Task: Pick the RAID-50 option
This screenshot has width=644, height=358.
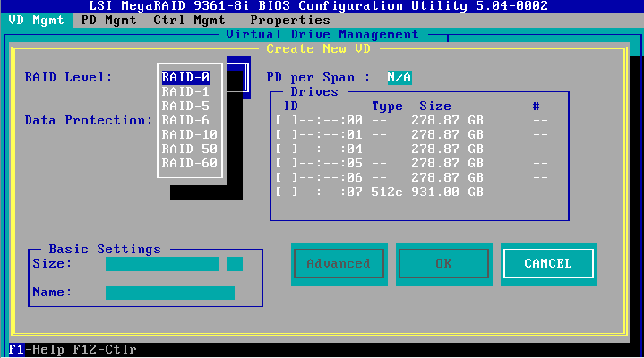Action: coord(189,149)
